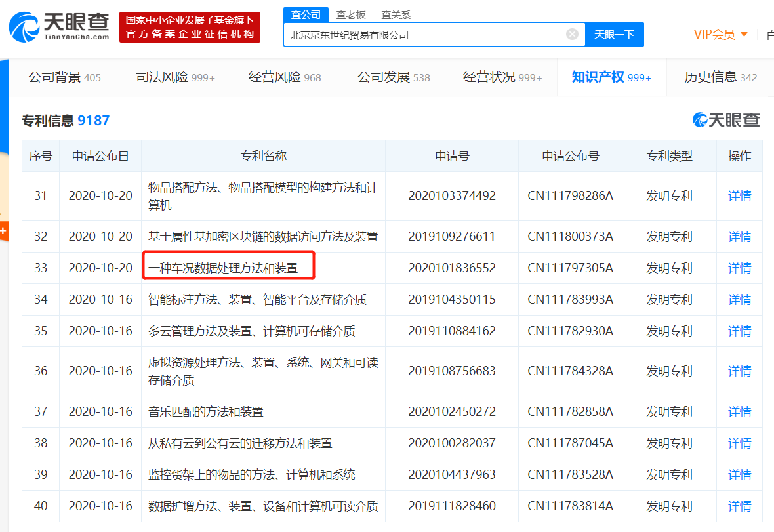Viewport: 774px width, 532px height.
Task: Click the 专利信息 9187 section heading
Action: pos(66,121)
